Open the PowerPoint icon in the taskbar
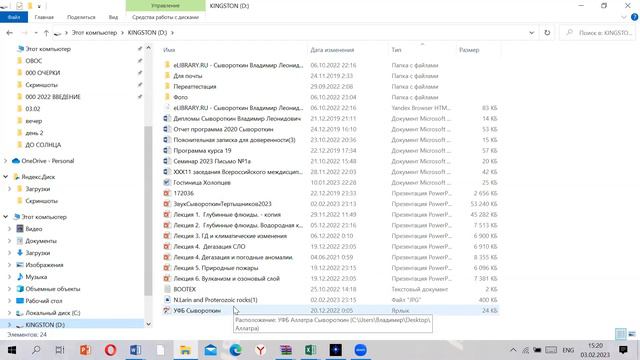 tap(85, 350)
